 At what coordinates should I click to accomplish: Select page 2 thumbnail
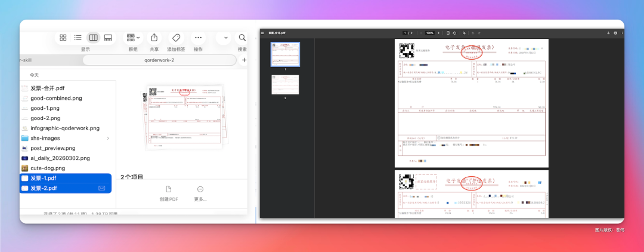pos(285,85)
